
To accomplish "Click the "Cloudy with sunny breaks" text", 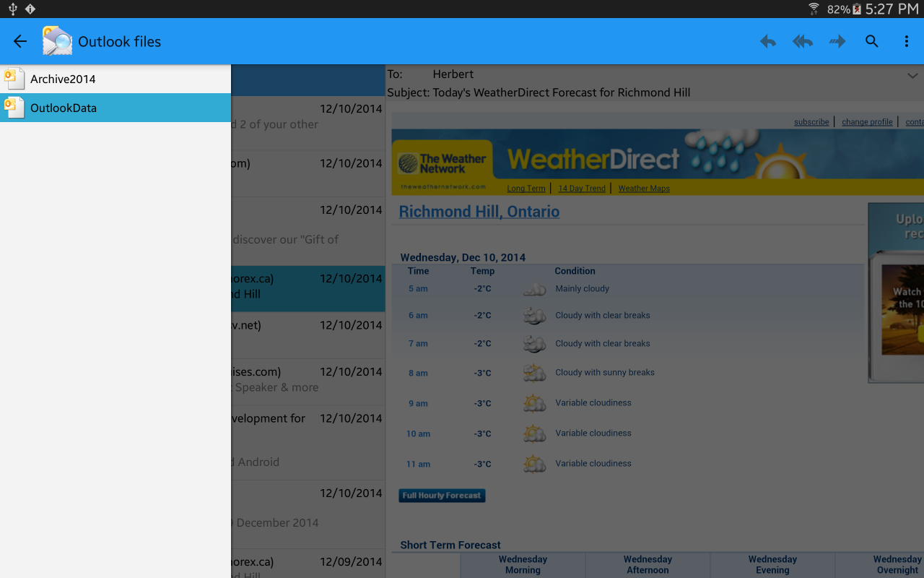I will 605,372.
